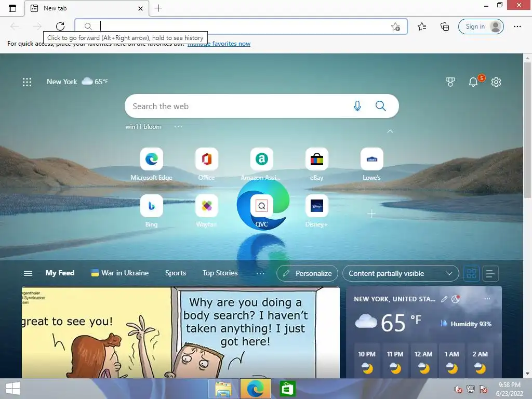Switch feed to list view
532x399 pixels.
490,273
